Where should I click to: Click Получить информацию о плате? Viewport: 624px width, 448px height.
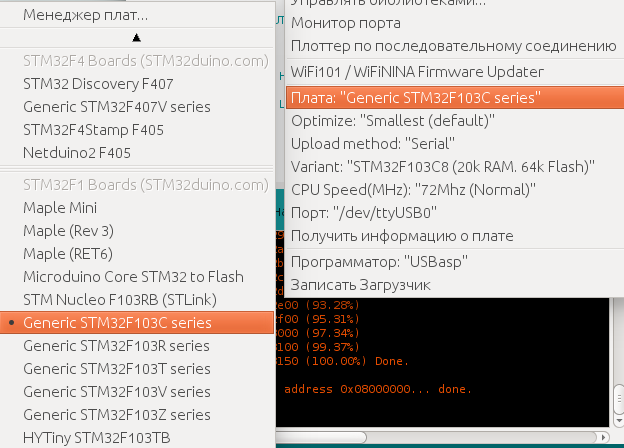[402, 236]
